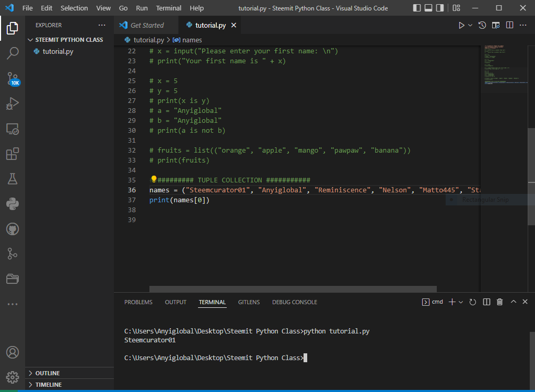The height and width of the screenshot is (392, 535).
Task: Open the Go menu
Action: (123, 8)
